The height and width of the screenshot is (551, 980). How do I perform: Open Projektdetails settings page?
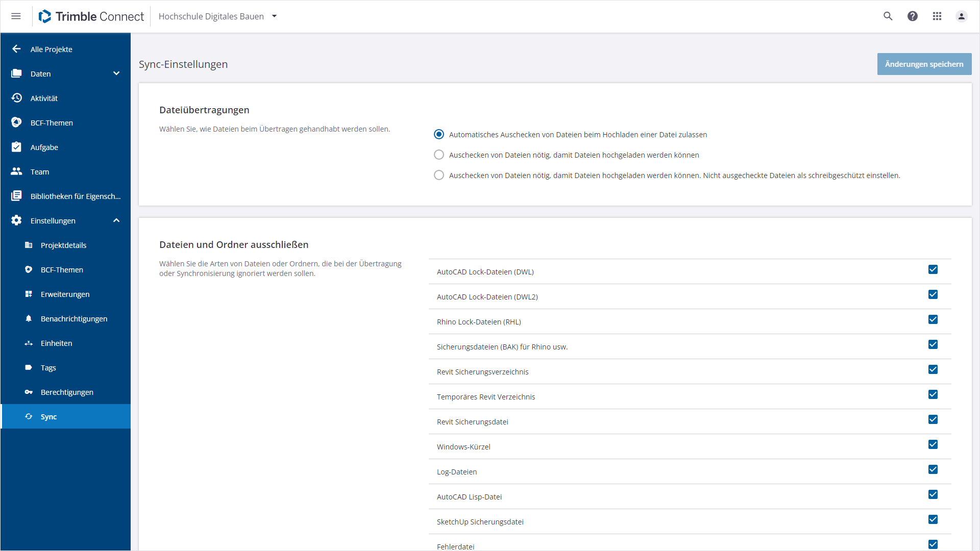click(x=63, y=245)
